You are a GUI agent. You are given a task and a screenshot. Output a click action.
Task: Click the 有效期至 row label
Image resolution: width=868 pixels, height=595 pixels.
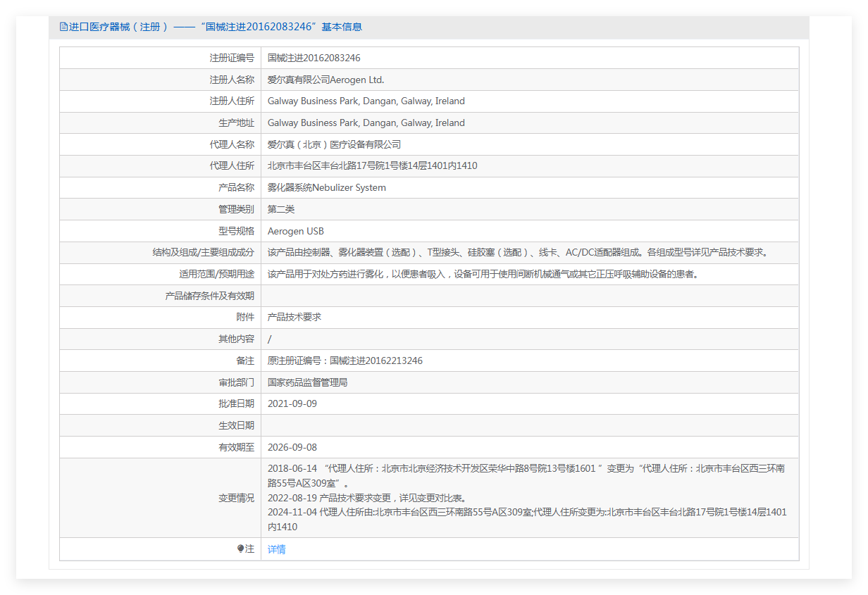(x=236, y=447)
